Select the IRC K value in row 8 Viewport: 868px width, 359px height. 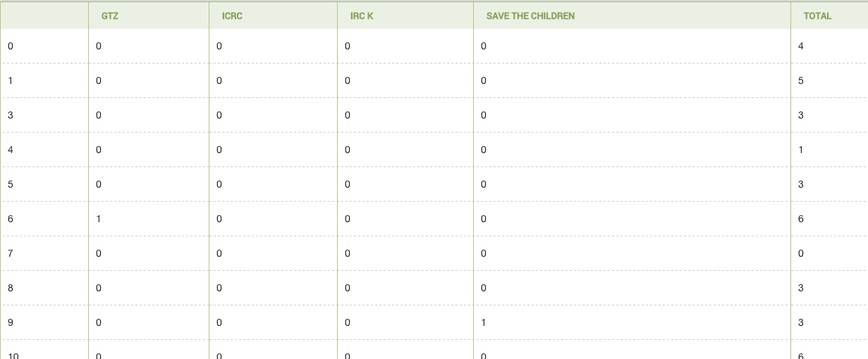click(348, 288)
